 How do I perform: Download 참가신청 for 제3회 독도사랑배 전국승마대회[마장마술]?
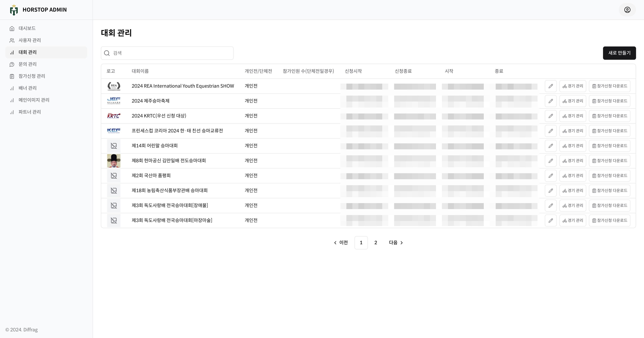pyautogui.click(x=609, y=221)
